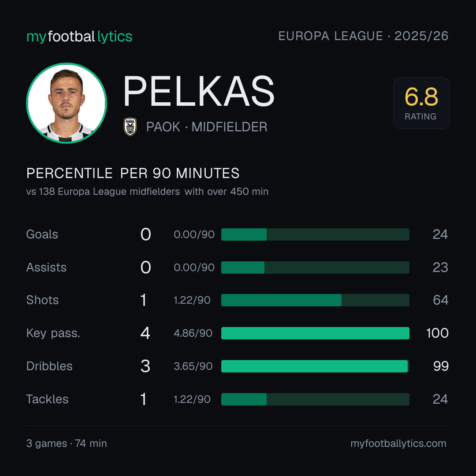Click the PELKAS player name heading
Screen dimensions: 476x476
point(199,91)
